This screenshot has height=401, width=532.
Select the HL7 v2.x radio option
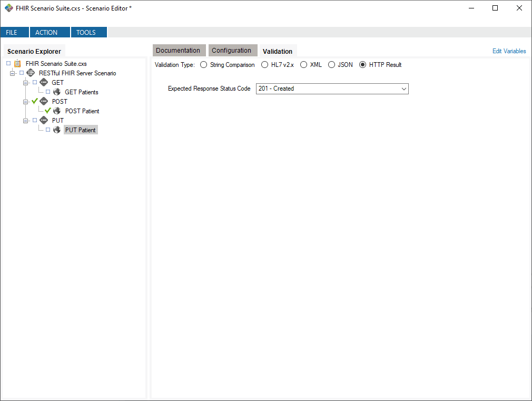tap(264, 64)
